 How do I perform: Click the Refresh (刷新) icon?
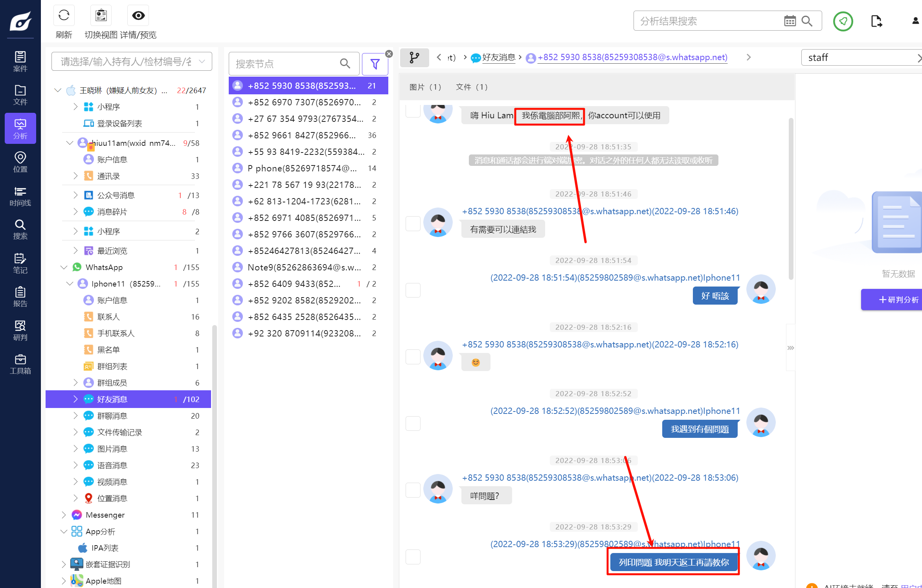click(64, 16)
